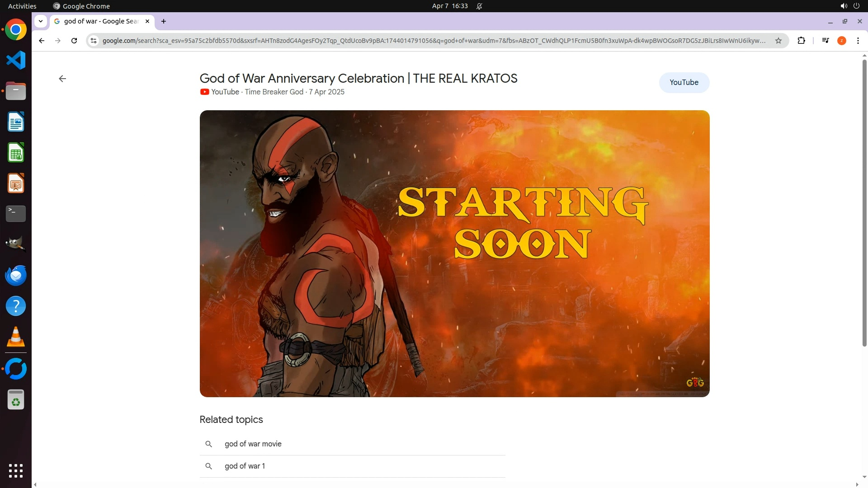Open the Starting Soon Kratos video thumbnail

point(454,253)
